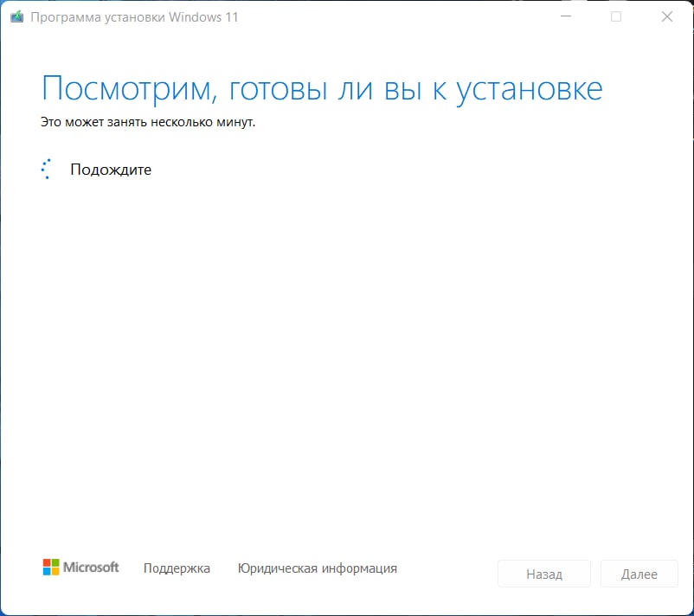The image size is (694, 616).
Task: Click the Windows 11 setup title bar icon
Action: pyautogui.click(x=16, y=17)
